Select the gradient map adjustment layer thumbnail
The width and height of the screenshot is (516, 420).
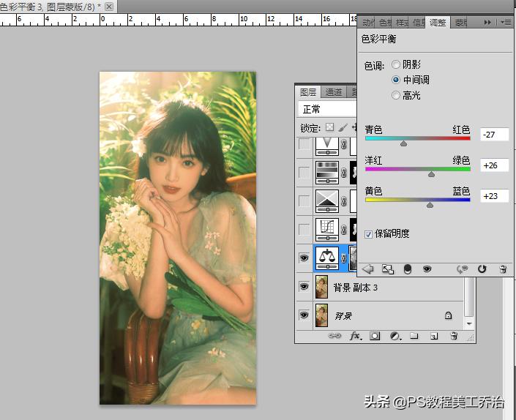(327, 173)
